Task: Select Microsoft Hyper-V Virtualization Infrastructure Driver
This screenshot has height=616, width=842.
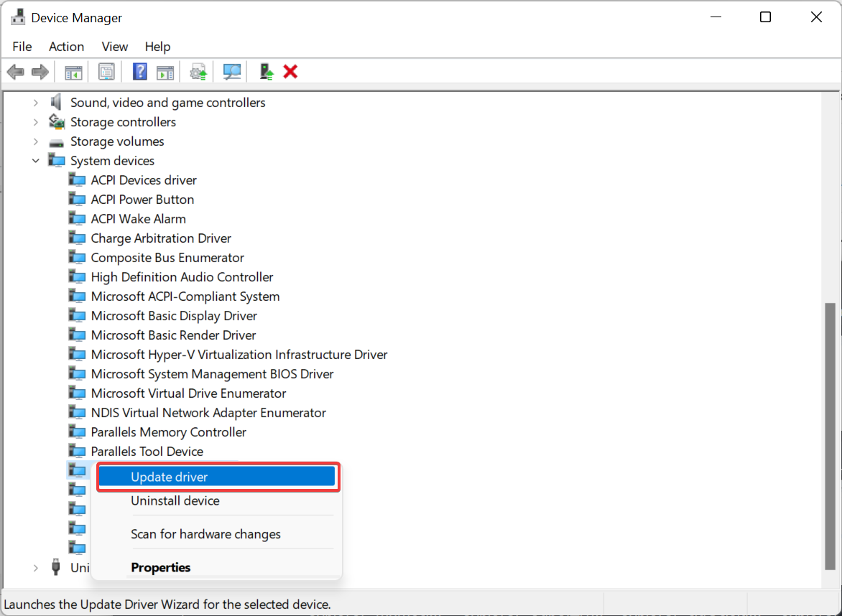Action: pos(239,354)
